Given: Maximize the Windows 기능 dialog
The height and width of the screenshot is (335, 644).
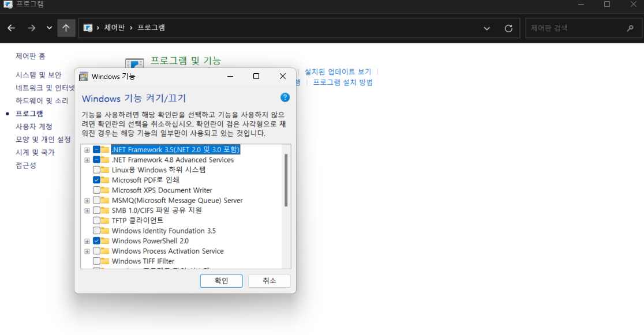Looking at the screenshot, I should click(256, 76).
